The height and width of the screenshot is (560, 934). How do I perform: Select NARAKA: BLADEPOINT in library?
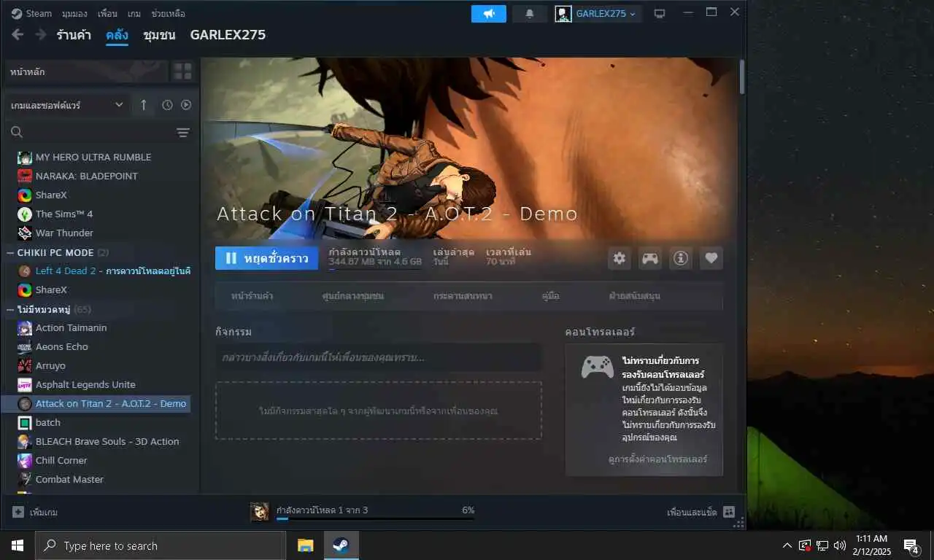(87, 176)
